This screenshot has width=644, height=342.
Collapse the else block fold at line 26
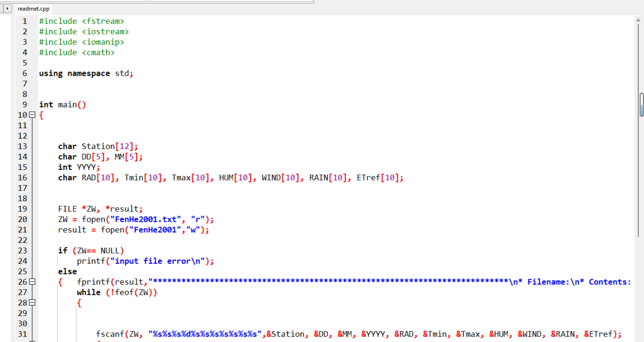click(32, 281)
